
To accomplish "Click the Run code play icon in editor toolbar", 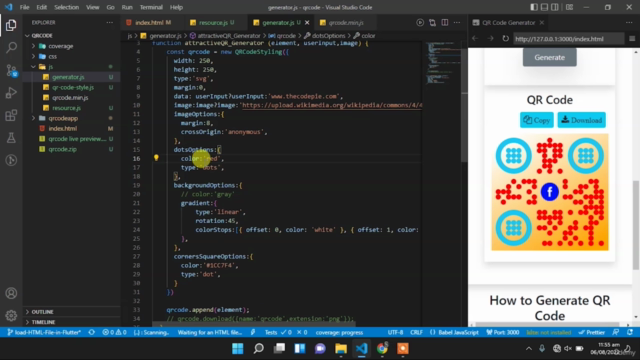I will 420,22.
